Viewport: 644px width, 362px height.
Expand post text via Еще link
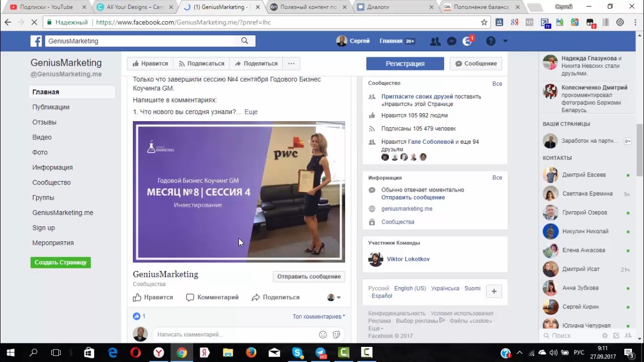pos(251,112)
